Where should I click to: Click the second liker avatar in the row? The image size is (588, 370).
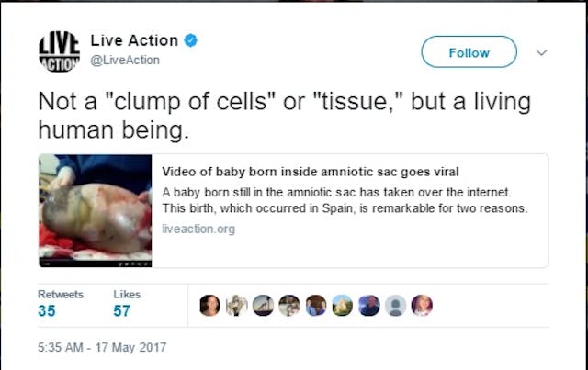(236, 305)
